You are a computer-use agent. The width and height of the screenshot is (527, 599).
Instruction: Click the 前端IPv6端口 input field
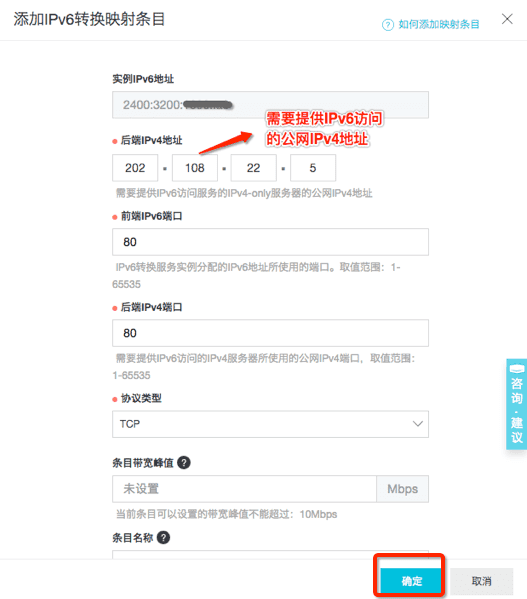(270, 242)
